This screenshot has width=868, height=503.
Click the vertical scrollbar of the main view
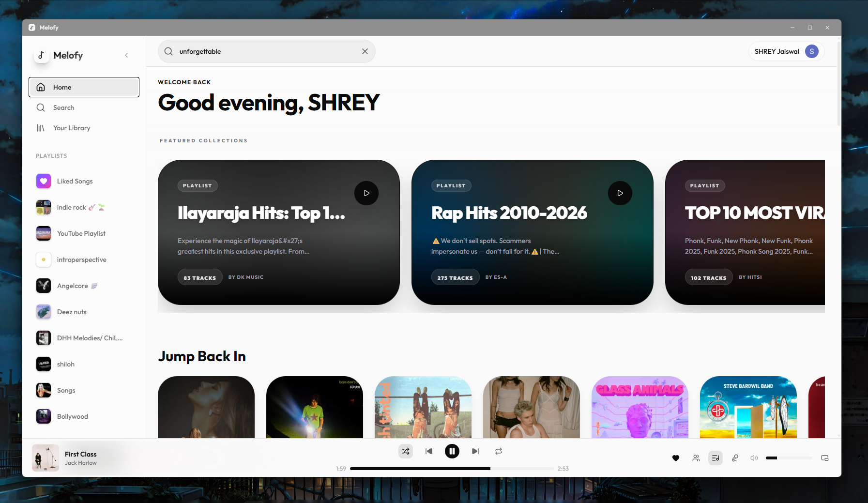[x=839, y=85]
